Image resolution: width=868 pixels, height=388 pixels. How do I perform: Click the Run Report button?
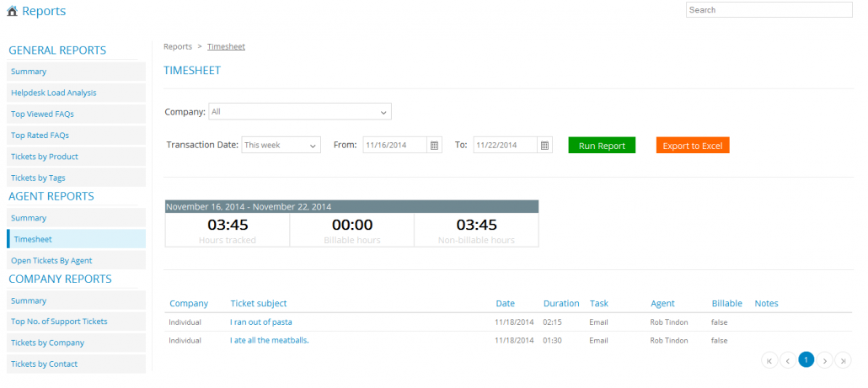[x=602, y=146]
